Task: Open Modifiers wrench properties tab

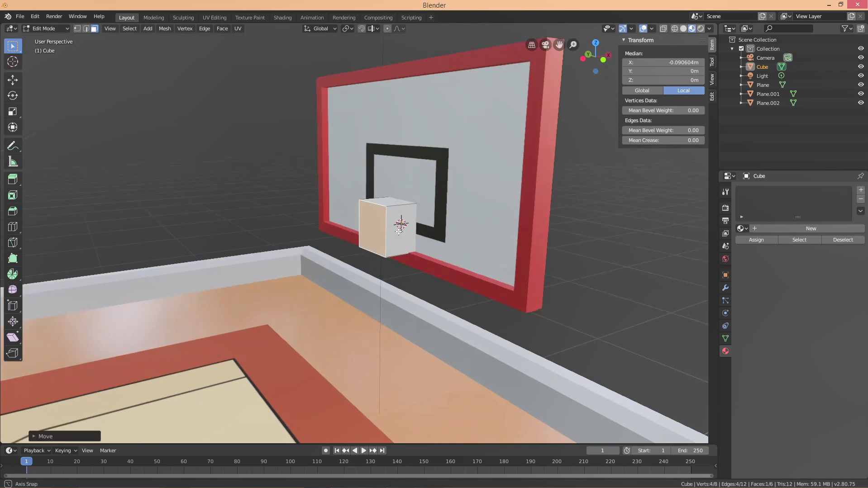Action: [725, 288]
